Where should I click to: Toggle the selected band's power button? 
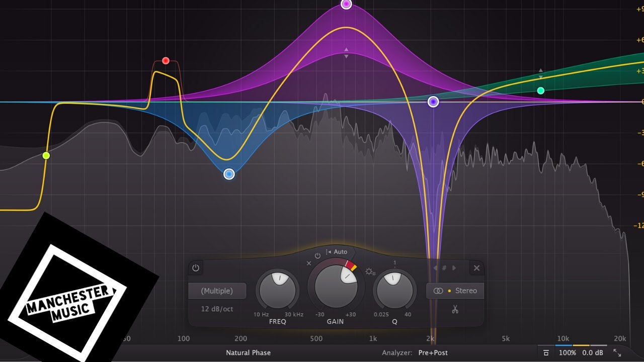pos(196,268)
